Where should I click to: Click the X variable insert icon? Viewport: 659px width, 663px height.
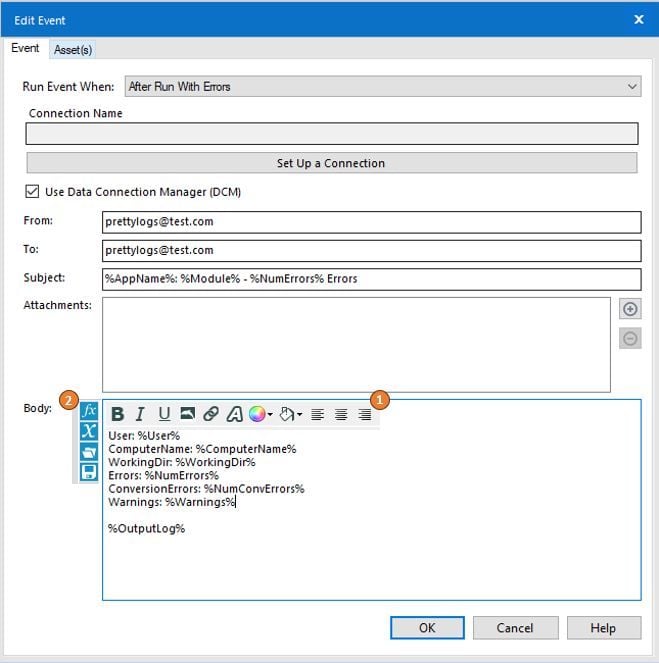(x=89, y=431)
